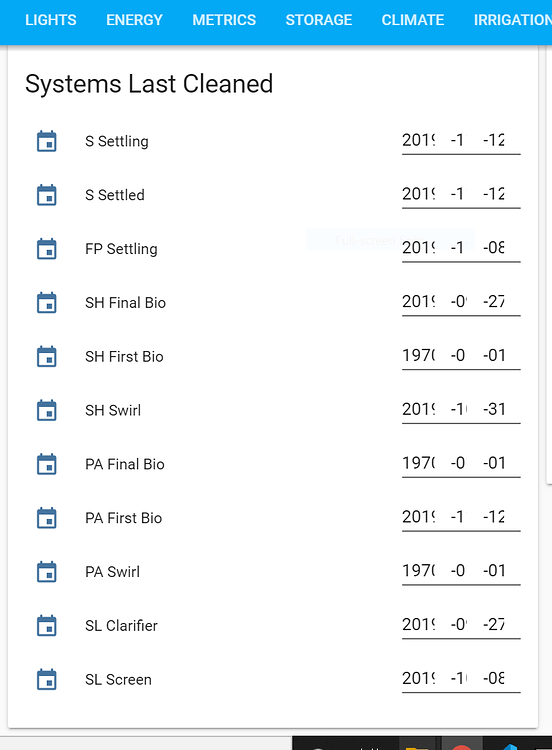The height and width of the screenshot is (750, 552).
Task: Select the STORAGE tab
Action: tap(319, 20)
